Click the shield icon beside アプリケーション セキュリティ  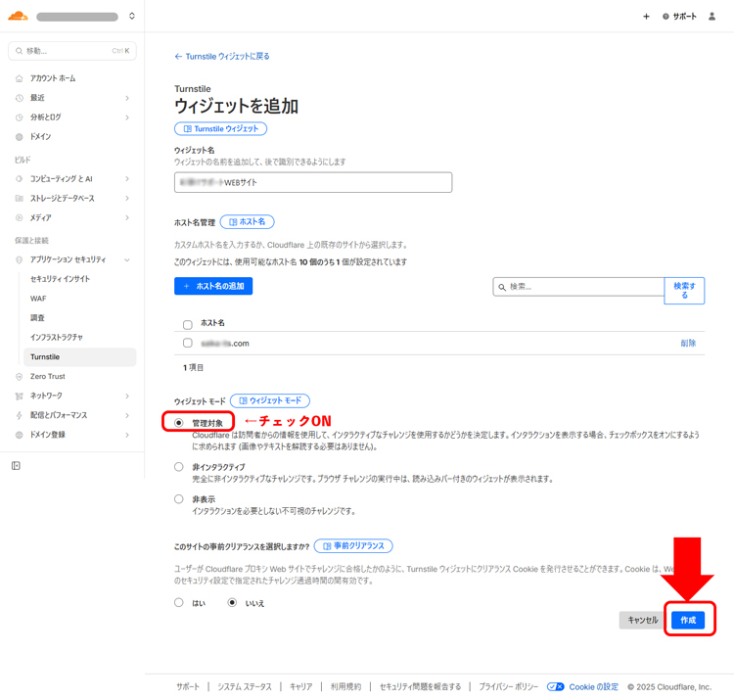point(20,259)
